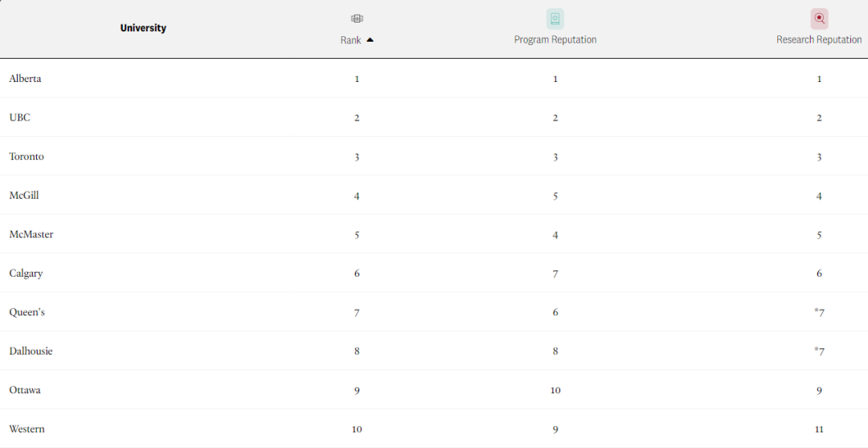Click Toronto's Program Reputation value 3
This screenshot has width=868, height=448.
click(x=555, y=158)
